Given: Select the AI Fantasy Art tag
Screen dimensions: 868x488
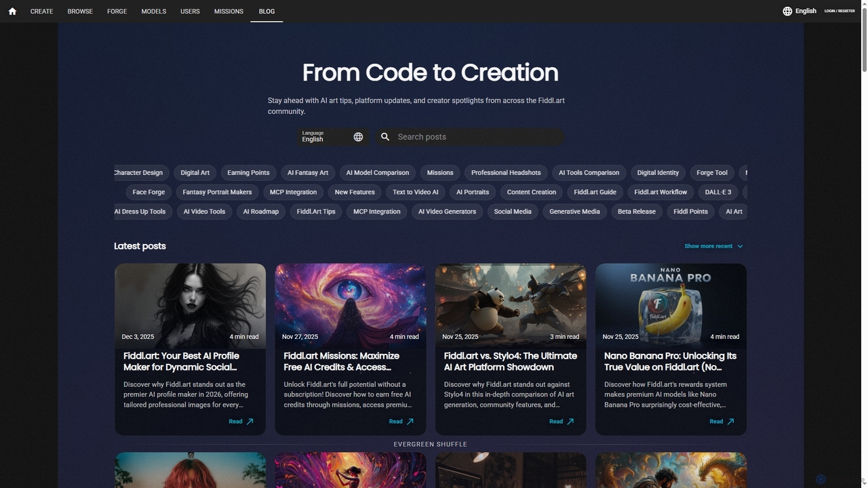Looking at the screenshot, I should 308,173.
